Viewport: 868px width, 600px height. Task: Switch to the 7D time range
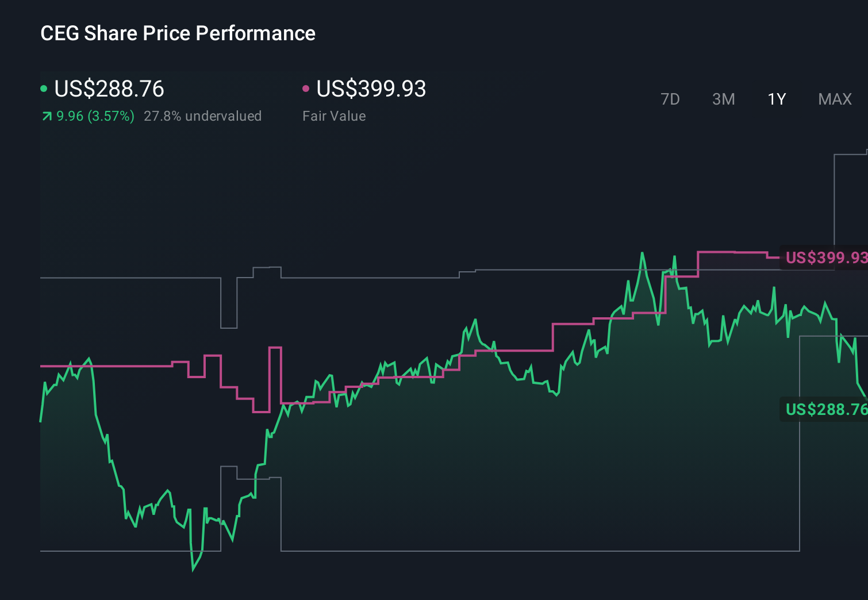tap(671, 99)
